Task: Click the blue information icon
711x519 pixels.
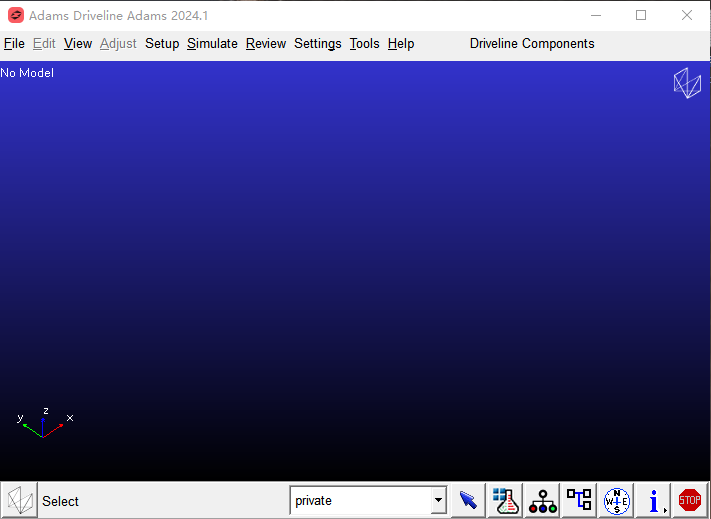Action: point(654,500)
